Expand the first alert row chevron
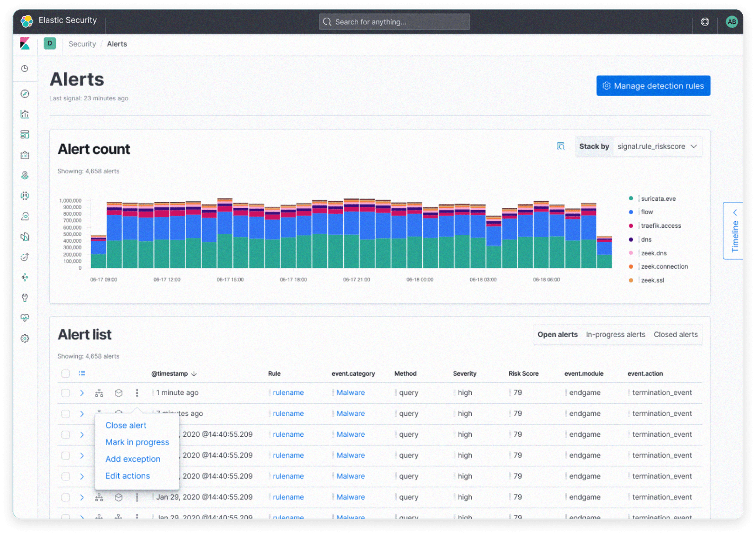 [82, 393]
